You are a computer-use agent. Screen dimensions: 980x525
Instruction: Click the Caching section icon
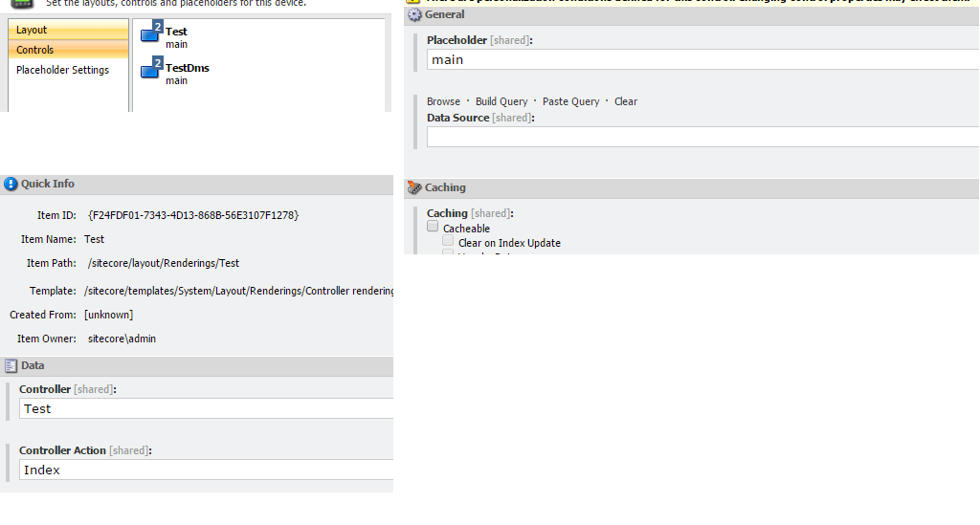pyautogui.click(x=414, y=187)
